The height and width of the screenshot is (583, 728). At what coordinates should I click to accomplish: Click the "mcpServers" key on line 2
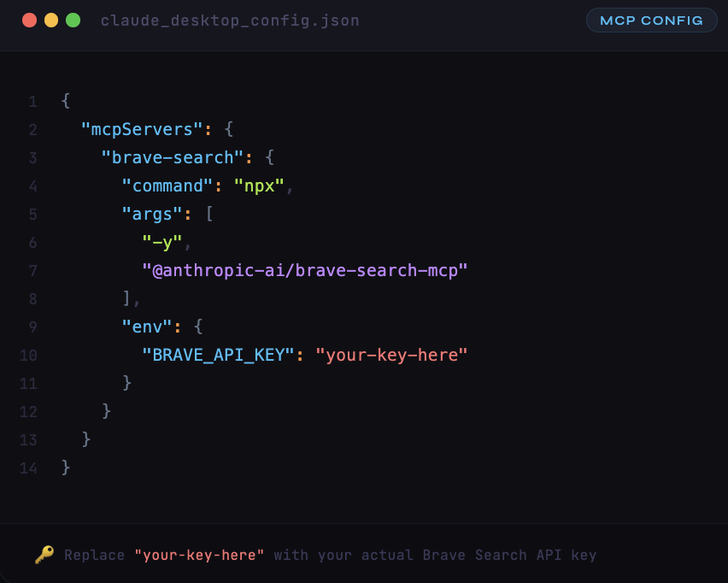pos(142,129)
